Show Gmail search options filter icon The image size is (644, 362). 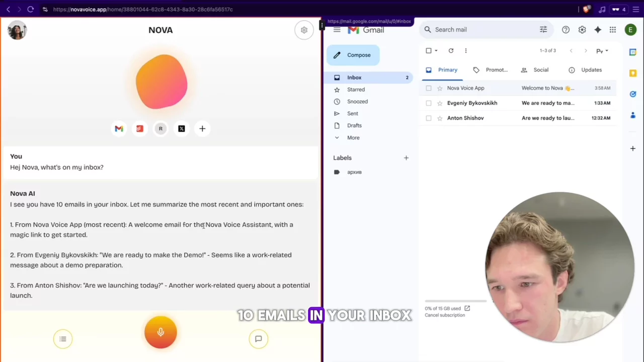[x=543, y=30]
